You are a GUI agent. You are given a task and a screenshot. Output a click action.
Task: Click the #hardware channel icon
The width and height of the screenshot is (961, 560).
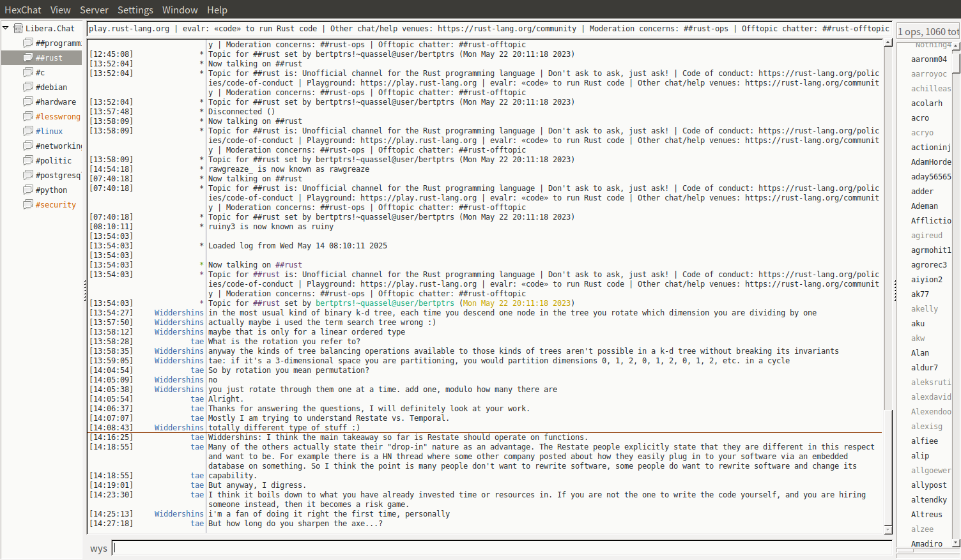coord(28,102)
